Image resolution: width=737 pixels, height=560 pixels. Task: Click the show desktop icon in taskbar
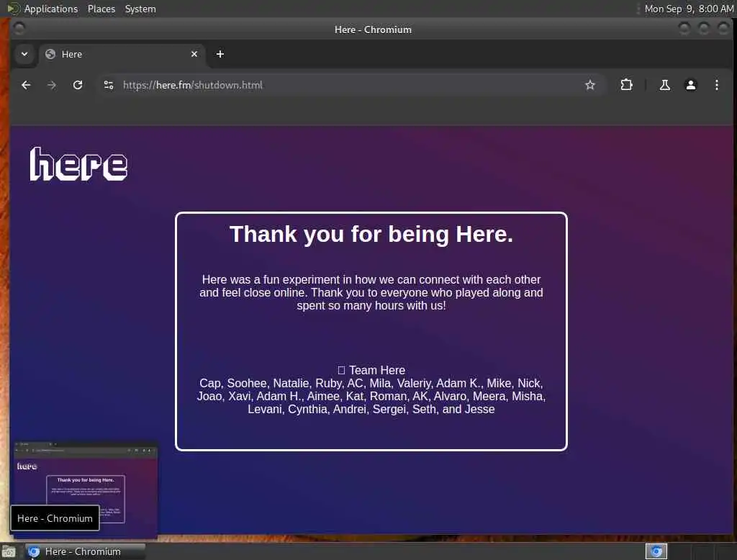tap(9, 551)
